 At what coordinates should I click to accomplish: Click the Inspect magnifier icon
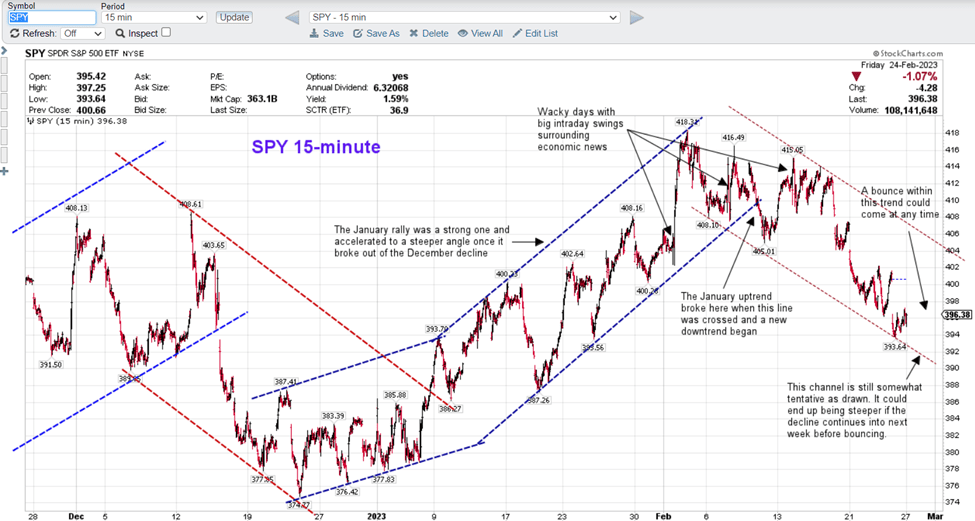(x=121, y=34)
